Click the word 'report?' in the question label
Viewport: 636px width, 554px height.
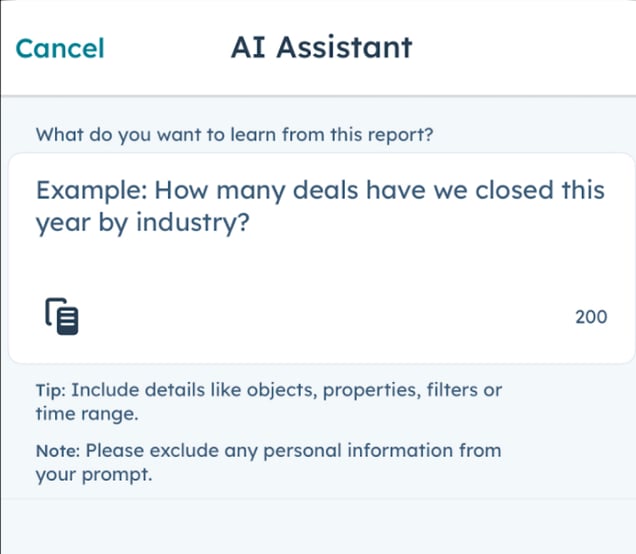coord(403,134)
